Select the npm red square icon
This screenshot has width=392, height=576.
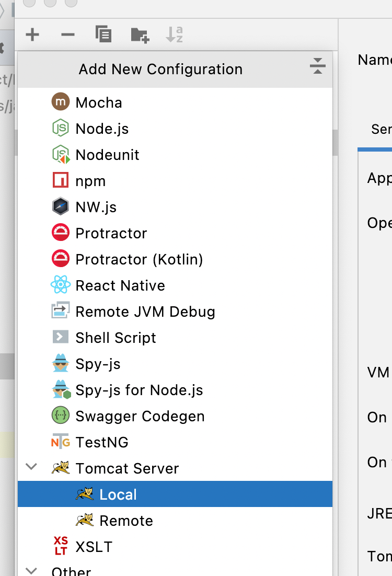point(61,180)
